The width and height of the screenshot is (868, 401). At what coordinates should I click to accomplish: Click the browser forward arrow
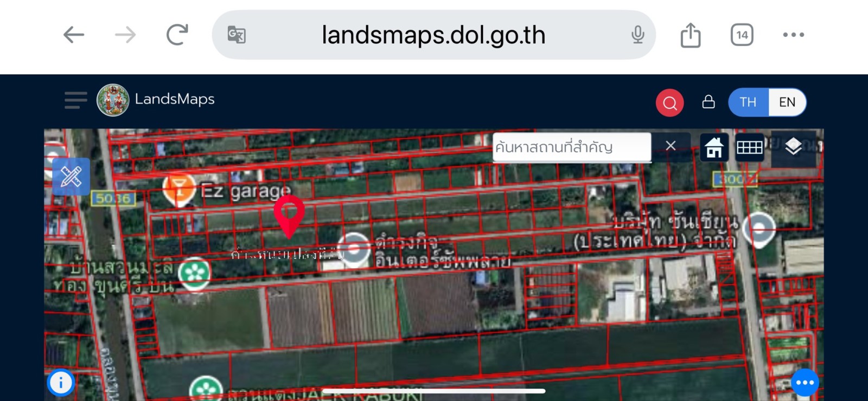pos(125,35)
